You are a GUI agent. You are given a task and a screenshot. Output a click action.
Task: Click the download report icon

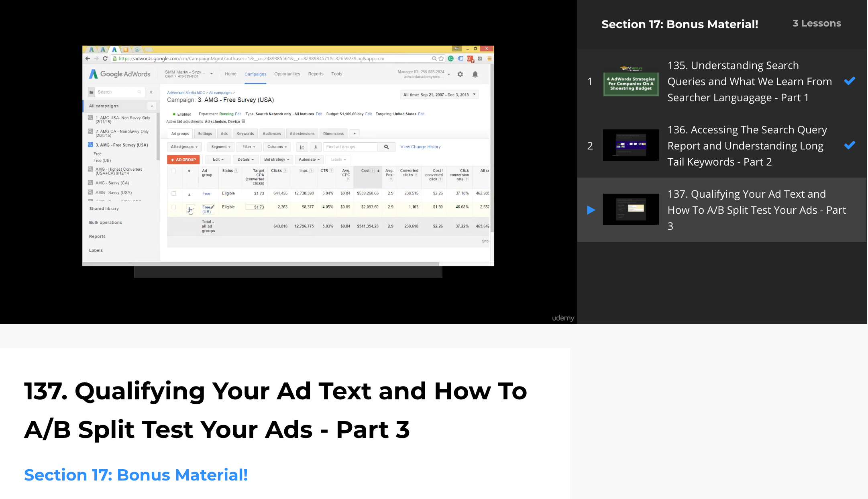pos(316,147)
